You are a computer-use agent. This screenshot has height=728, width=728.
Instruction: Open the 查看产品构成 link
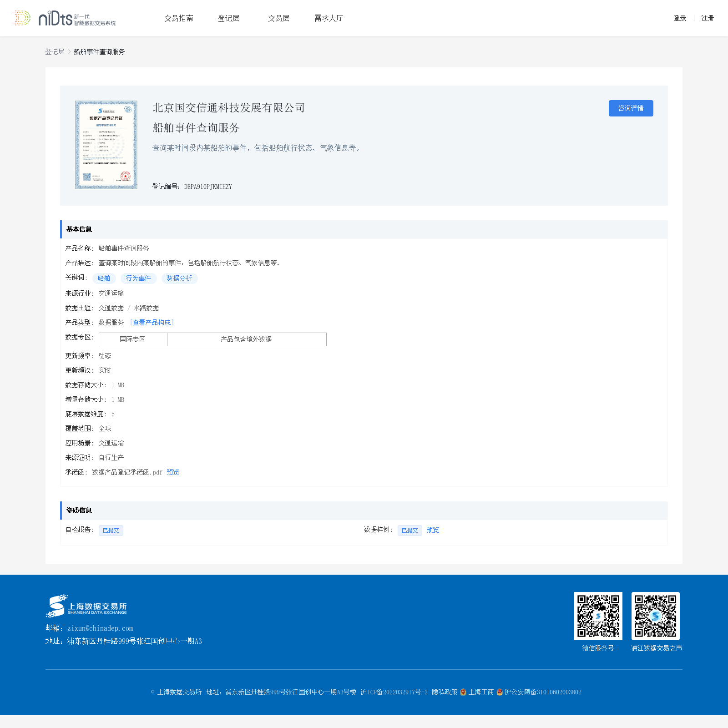pyautogui.click(x=152, y=323)
